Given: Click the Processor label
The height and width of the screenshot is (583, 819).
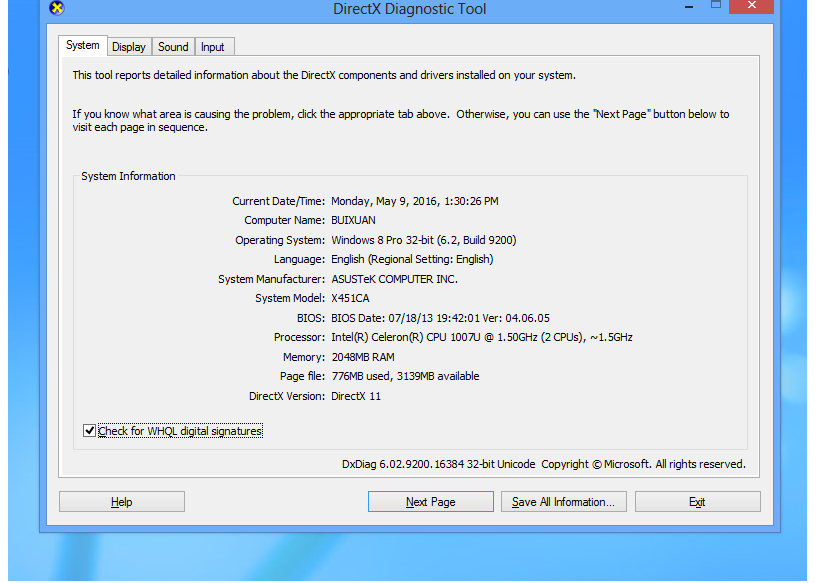Looking at the screenshot, I should pos(299,337).
